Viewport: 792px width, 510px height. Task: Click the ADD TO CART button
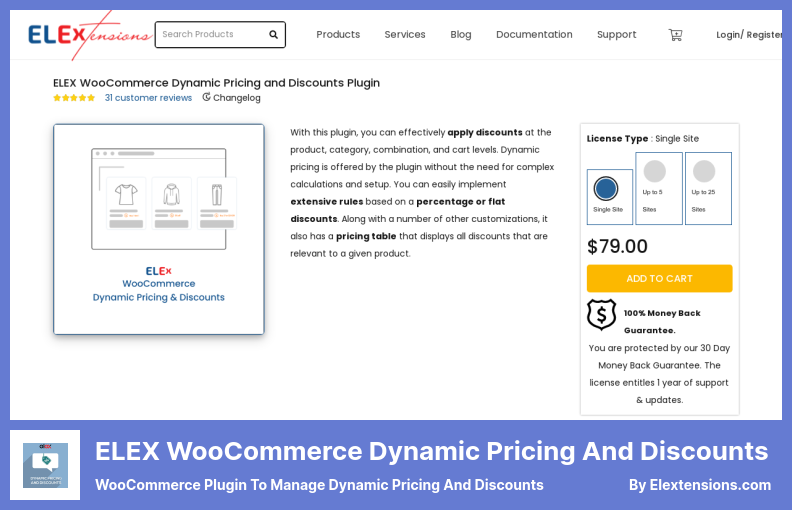659,279
